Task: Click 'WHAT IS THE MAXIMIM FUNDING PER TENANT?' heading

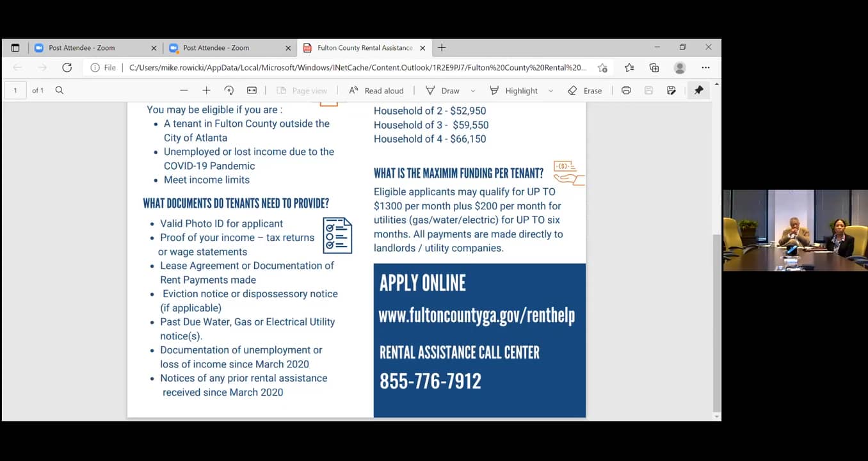Action: (x=459, y=173)
